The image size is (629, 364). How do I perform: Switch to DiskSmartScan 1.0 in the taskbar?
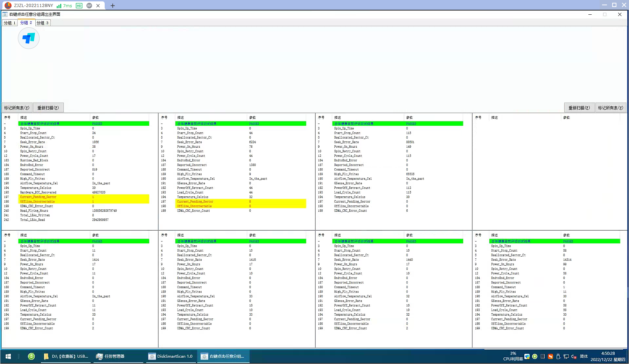pos(171,356)
